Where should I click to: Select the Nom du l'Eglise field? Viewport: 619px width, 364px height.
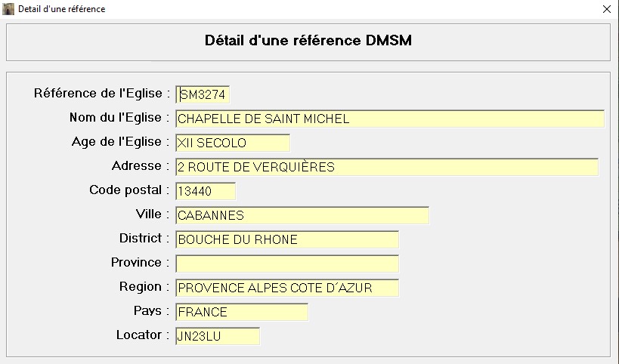pos(390,119)
